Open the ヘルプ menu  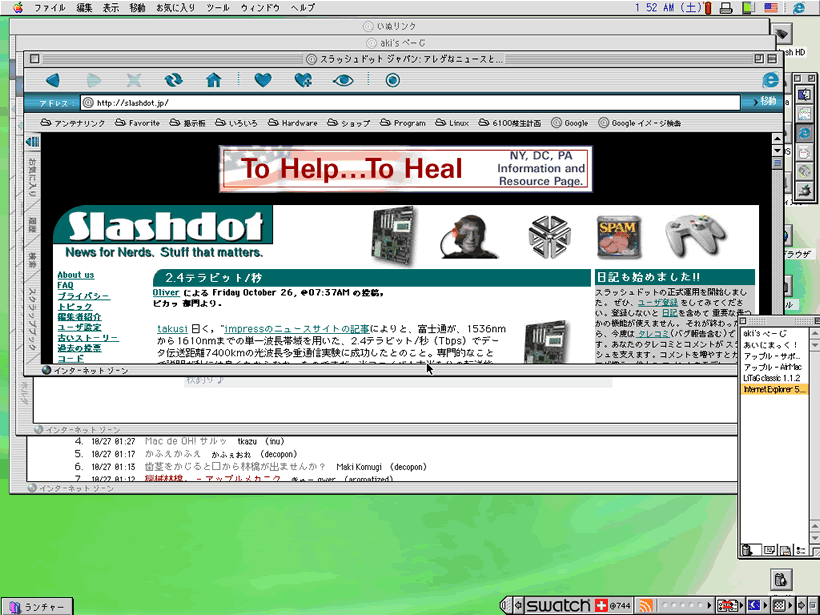pos(303,7)
